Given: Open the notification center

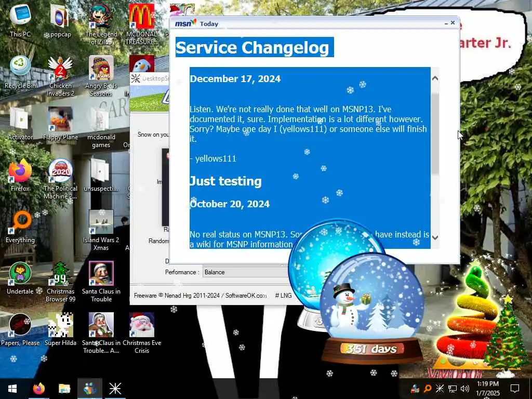Looking at the screenshot, I should 515,389.
